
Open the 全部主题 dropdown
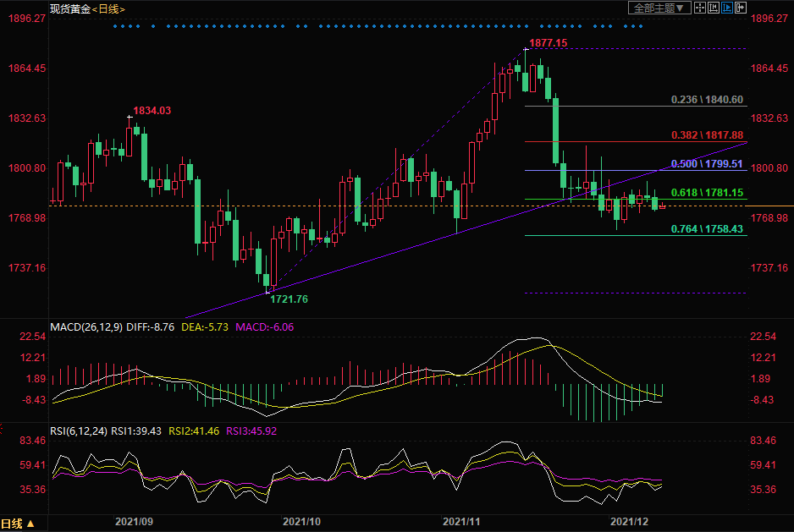pos(657,8)
